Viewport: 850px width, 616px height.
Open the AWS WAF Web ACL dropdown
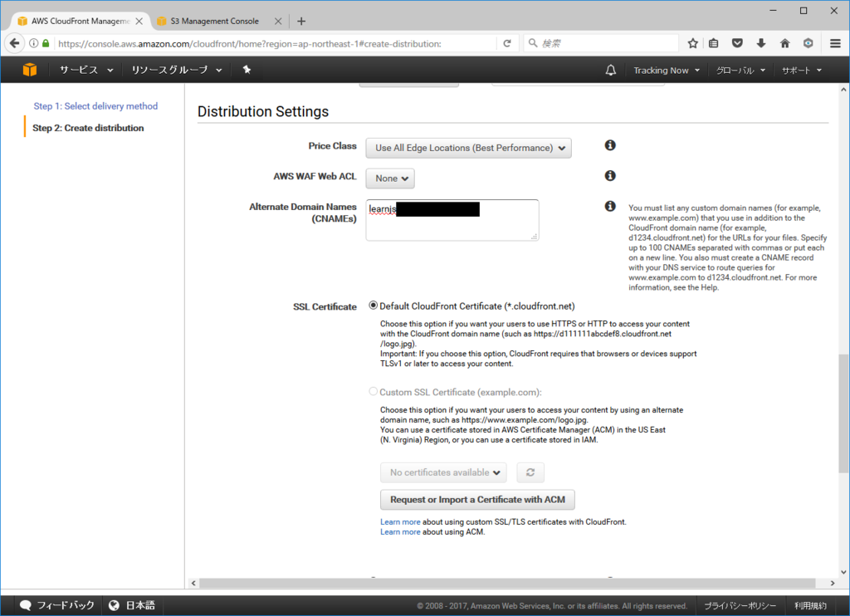(390, 178)
